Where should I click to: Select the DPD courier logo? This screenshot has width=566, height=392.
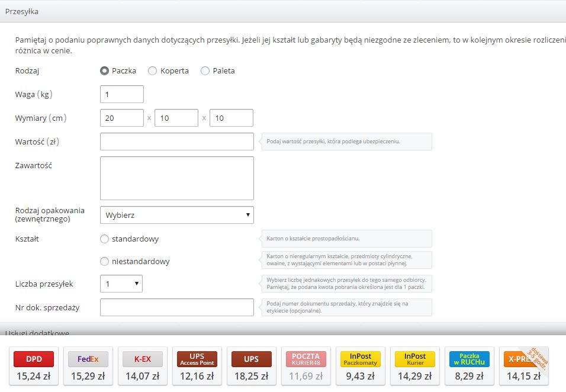(x=34, y=359)
